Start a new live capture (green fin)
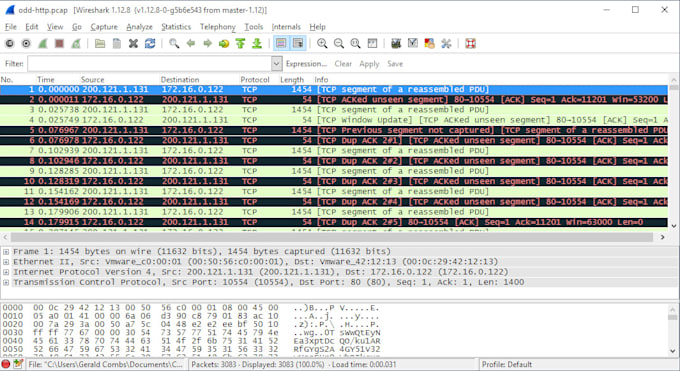Screen dimensions: 680x371 pyautogui.click(x=42, y=43)
